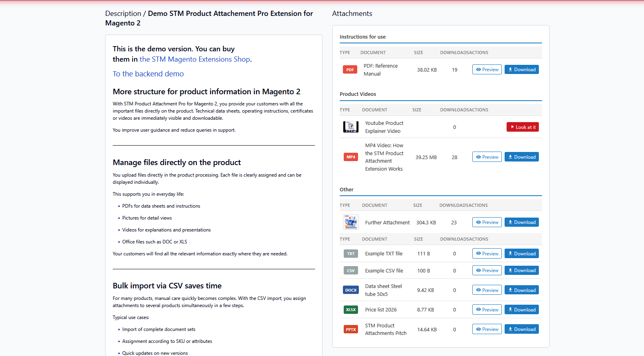Click 'Example CSV file' document name

pyautogui.click(x=384, y=271)
